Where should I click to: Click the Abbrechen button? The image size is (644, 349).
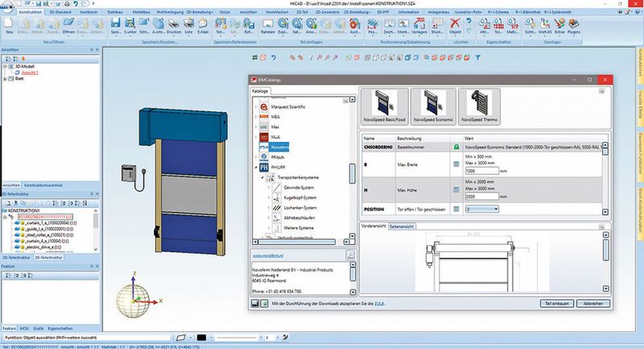click(x=593, y=303)
